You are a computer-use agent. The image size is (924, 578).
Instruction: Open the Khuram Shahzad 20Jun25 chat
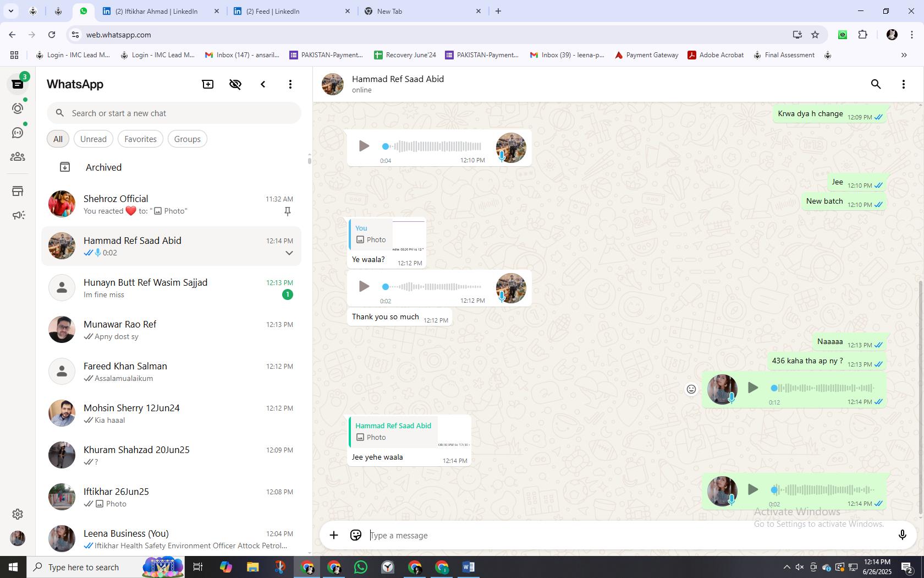pos(171,455)
